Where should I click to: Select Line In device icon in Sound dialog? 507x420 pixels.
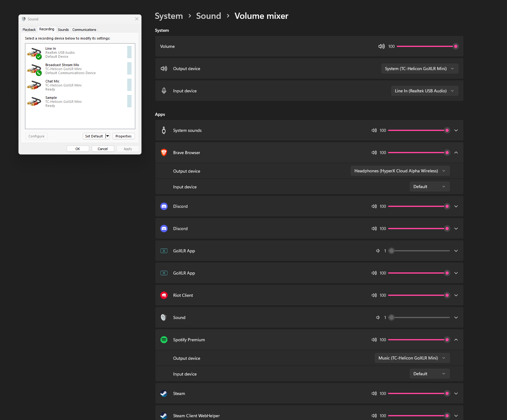34,53
